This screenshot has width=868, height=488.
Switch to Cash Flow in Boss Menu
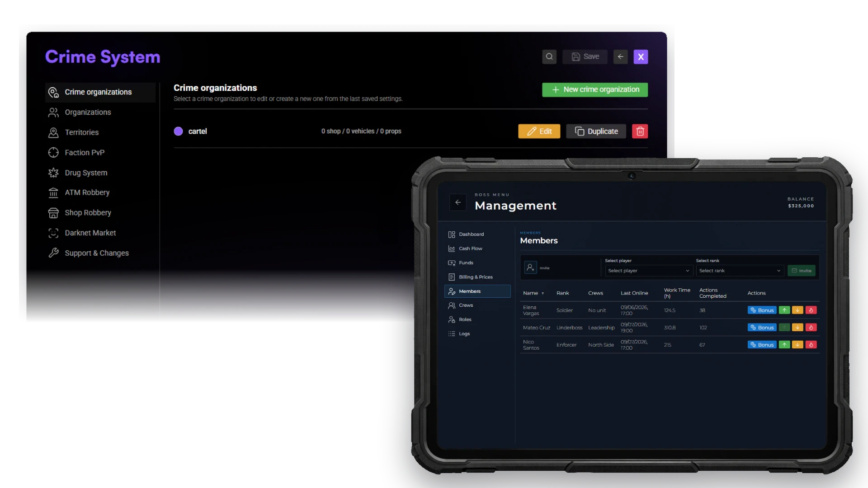point(477,249)
